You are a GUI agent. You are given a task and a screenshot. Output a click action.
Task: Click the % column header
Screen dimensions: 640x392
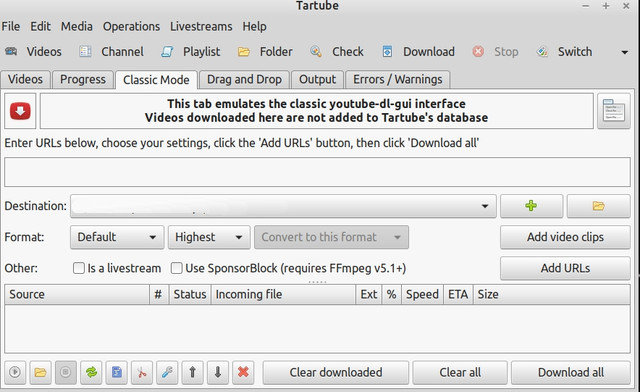(x=391, y=294)
